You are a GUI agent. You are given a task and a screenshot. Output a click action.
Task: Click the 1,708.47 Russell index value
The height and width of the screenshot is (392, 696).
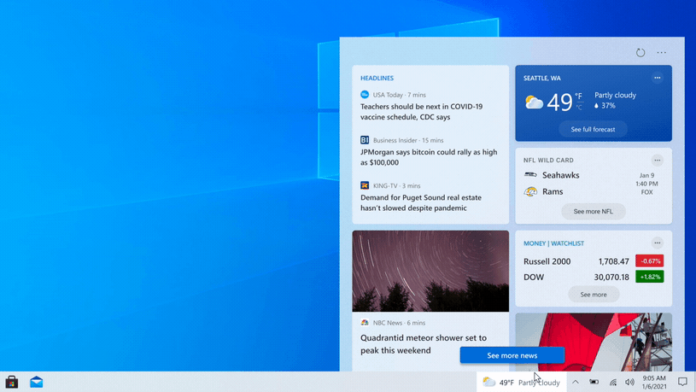coord(614,261)
